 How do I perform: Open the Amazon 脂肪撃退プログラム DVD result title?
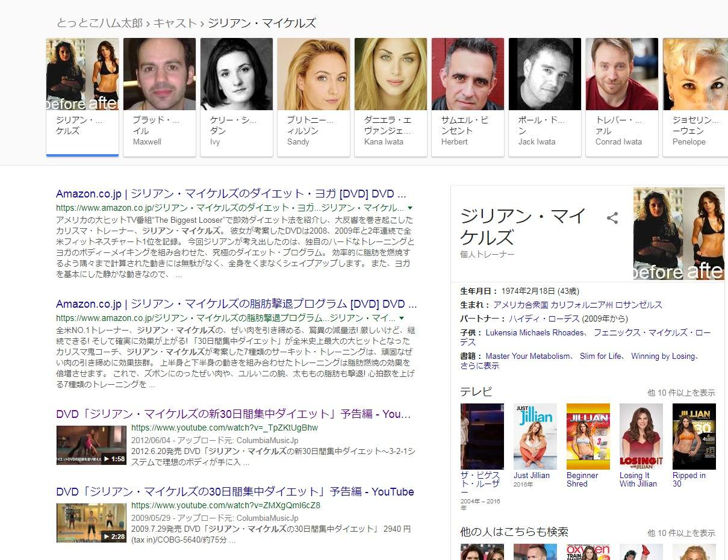click(236, 304)
